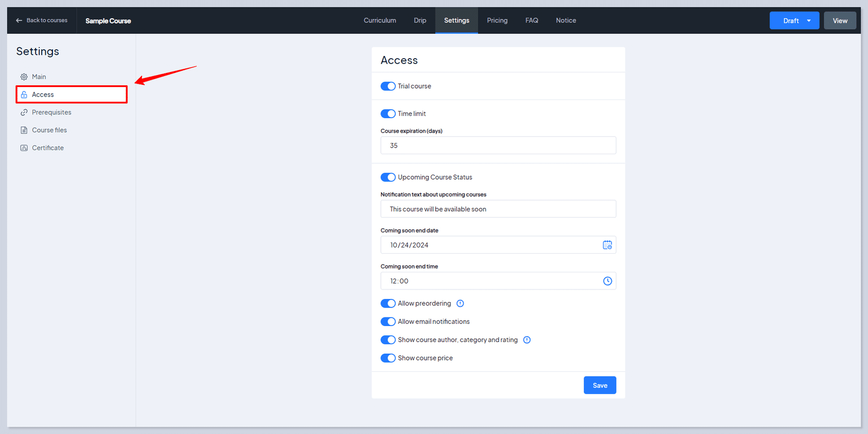Open the calendar picker for the end date
The image size is (868, 434).
(607, 245)
